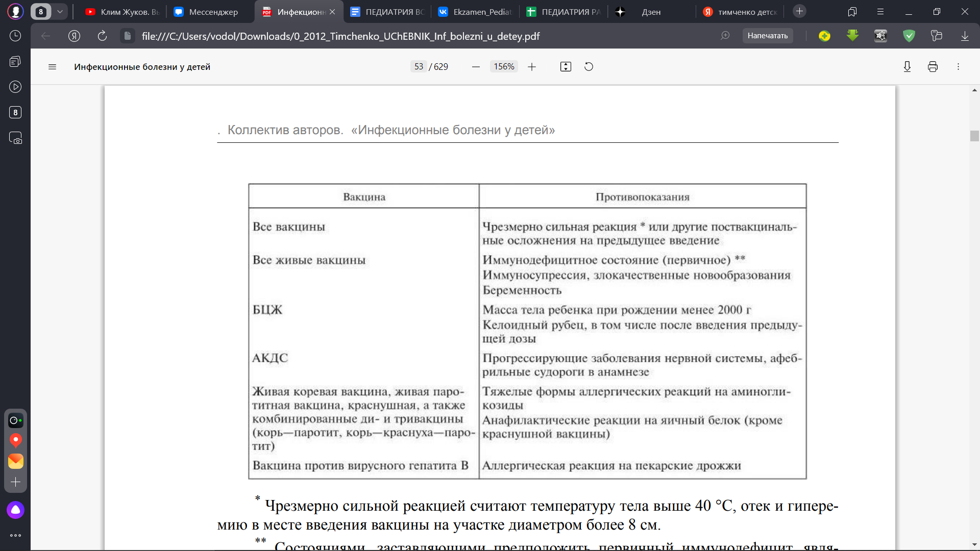The height and width of the screenshot is (551, 980).
Task: Click Вакцина против вирусного гепатита В row
Action: click(x=360, y=466)
